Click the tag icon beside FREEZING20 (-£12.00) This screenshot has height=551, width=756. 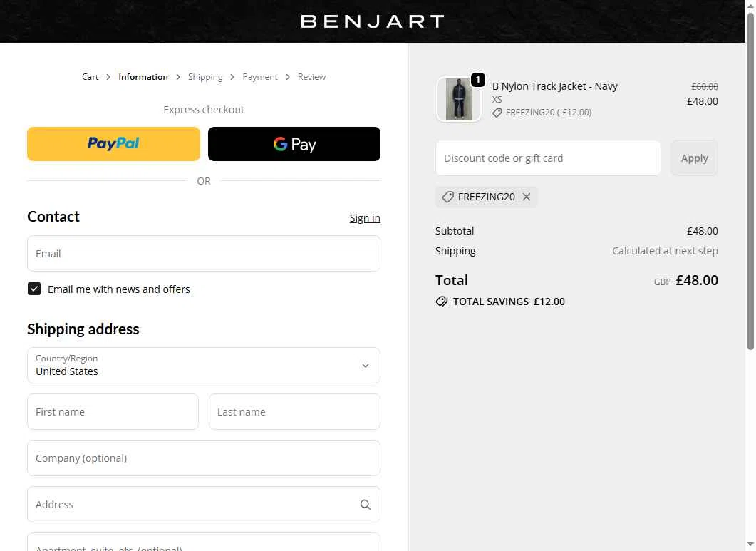tap(497, 113)
